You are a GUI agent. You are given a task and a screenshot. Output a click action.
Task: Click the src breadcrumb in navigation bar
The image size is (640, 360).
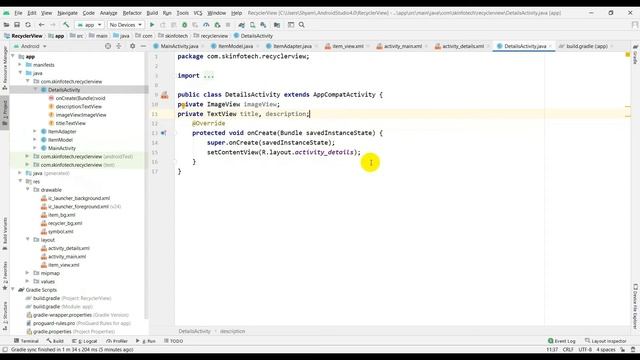(76, 36)
